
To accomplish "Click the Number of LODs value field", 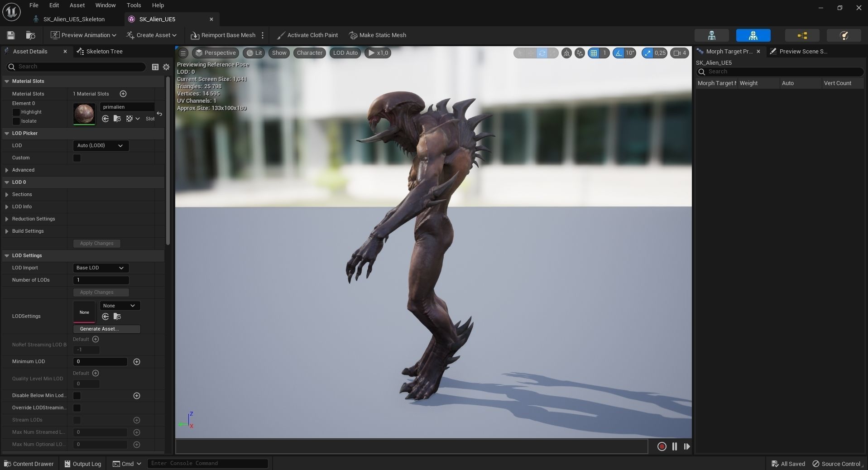I will click(x=101, y=280).
